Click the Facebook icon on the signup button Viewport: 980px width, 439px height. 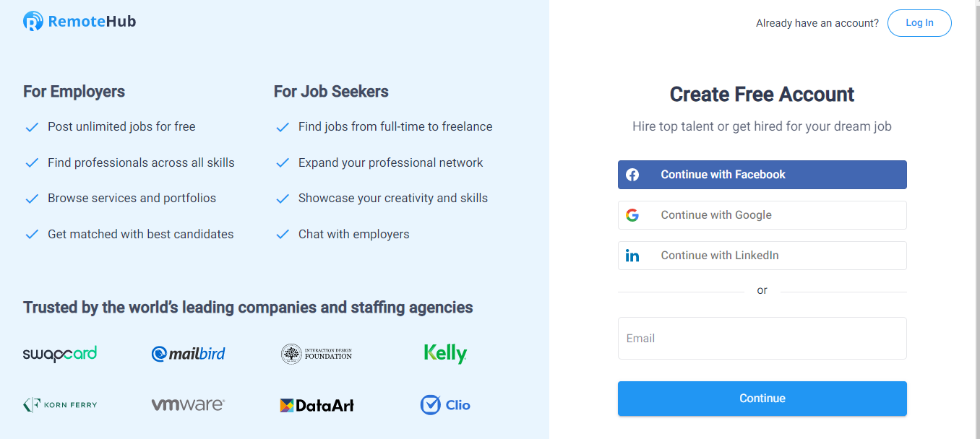[632, 175]
